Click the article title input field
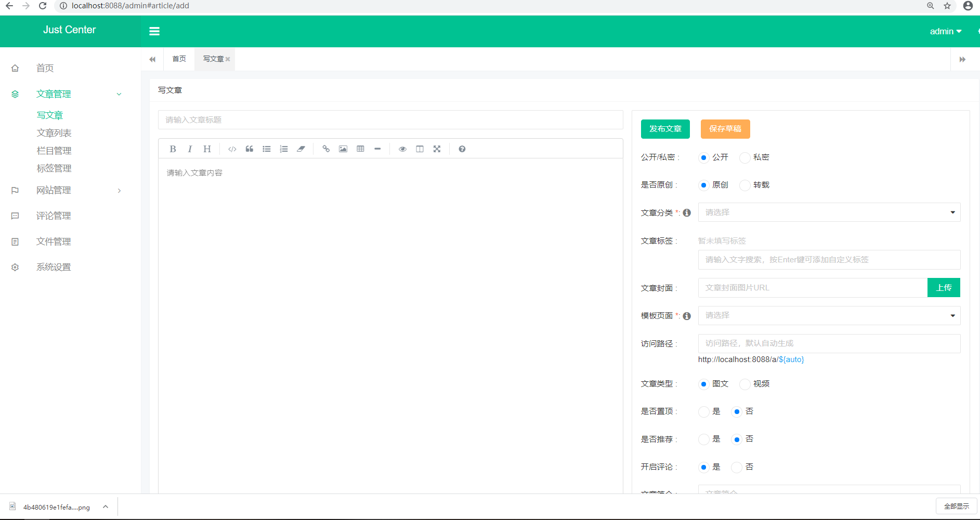Viewport: 980px width, 520px height. [390, 120]
